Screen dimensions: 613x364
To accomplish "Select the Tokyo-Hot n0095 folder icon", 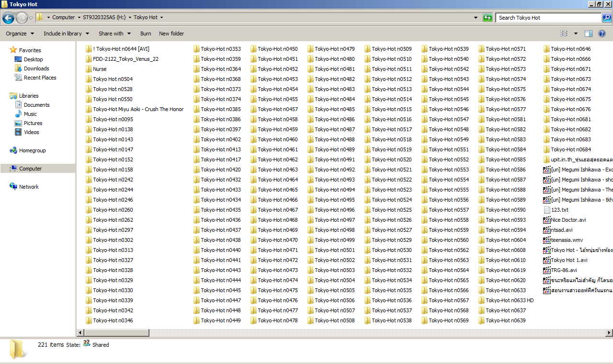I will pyautogui.click(x=89, y=119).
